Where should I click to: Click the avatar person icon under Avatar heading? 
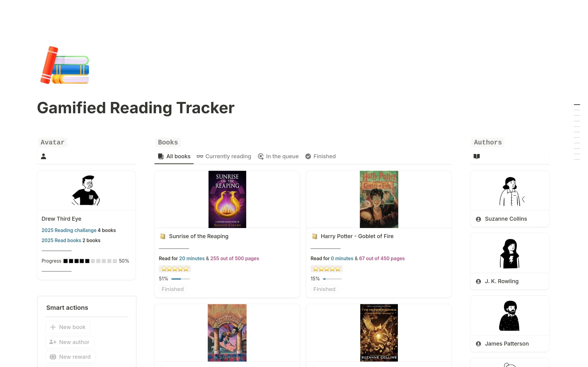pyautogui.click(x=44, y=156)
